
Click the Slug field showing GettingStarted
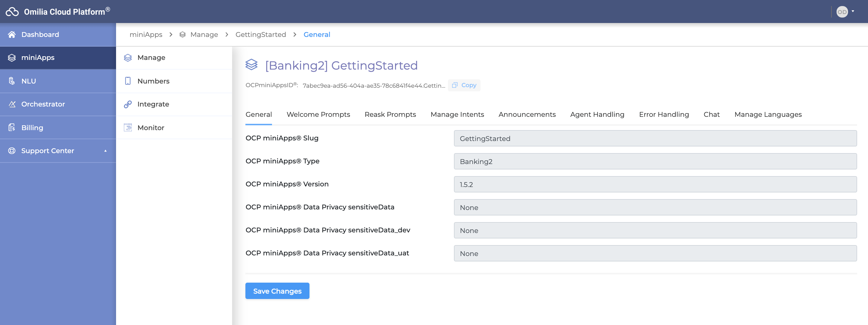click(x=655, y=138)
